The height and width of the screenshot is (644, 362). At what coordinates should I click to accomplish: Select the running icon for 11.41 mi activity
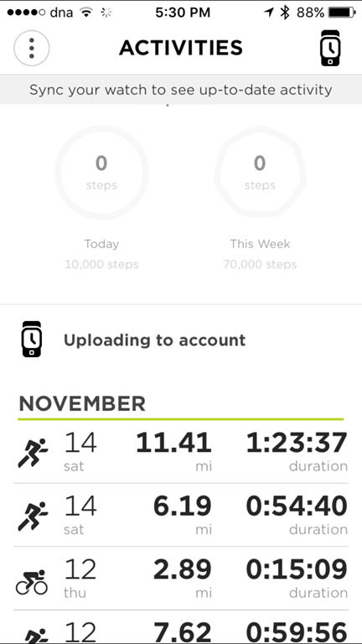33,453
